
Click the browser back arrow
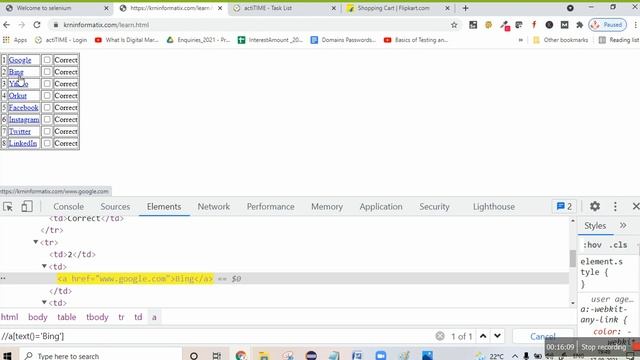coord(7,25)
